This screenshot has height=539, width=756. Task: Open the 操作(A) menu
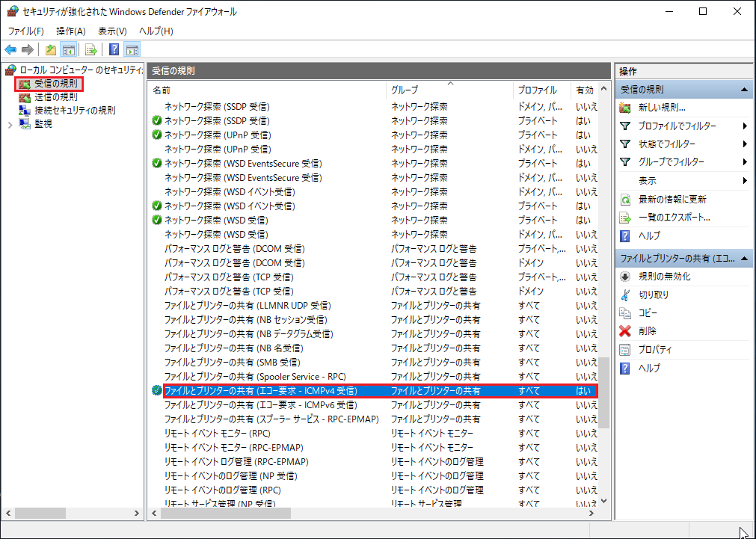click(x=71, y=31)
